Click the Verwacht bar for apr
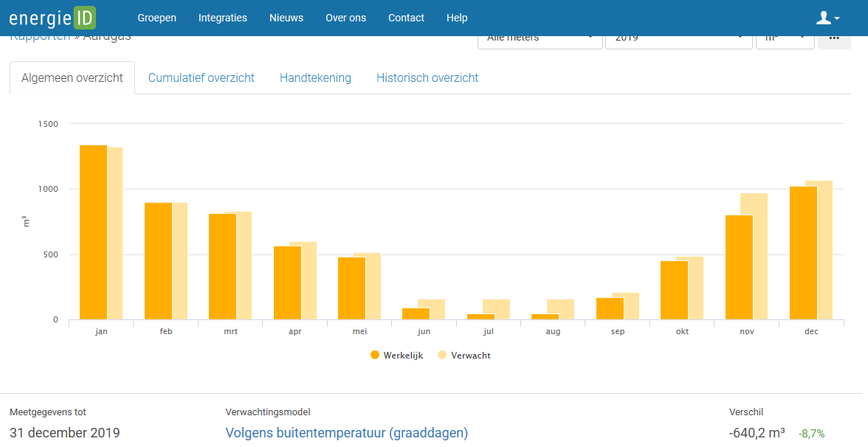Viewport: 868px width, 447px height. (x=309, y=280)
